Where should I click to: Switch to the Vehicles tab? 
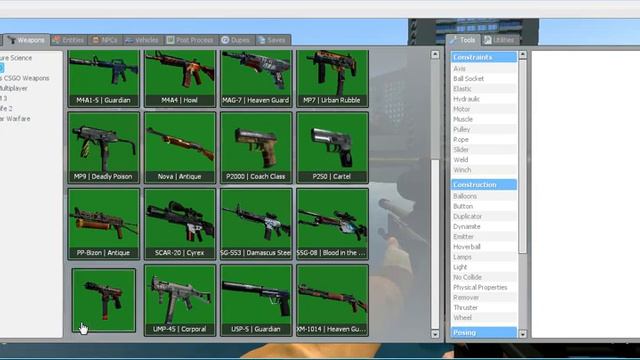(x=142, y=40)
